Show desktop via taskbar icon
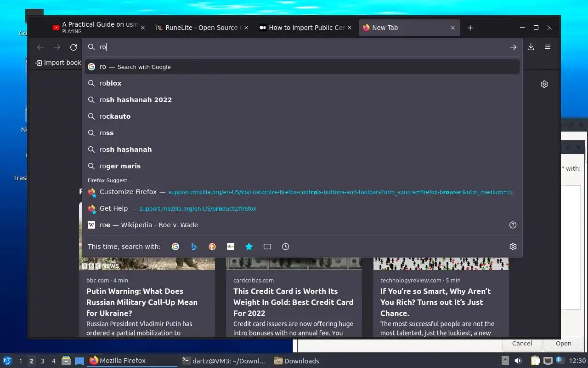 point(79,361)
